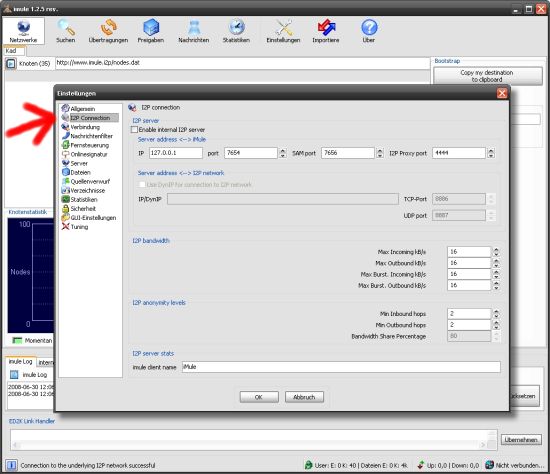Select I2P Connection settings category
This screenshot has width=550, height=474.
[90, 118]
